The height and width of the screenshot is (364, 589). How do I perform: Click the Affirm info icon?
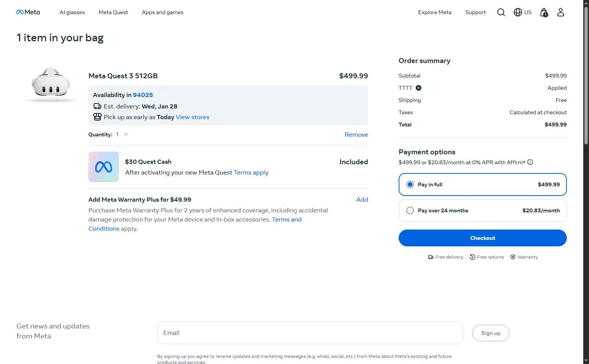tap(530, 162)
